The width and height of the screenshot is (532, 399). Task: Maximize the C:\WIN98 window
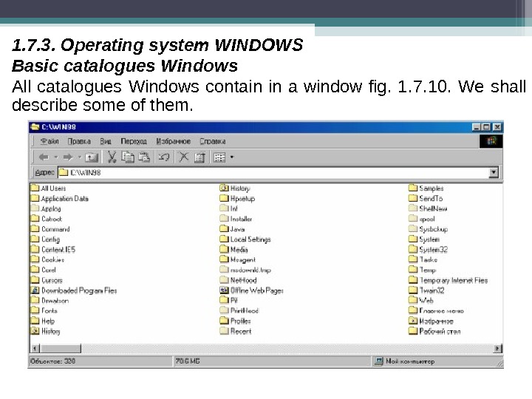pos(486,127)
